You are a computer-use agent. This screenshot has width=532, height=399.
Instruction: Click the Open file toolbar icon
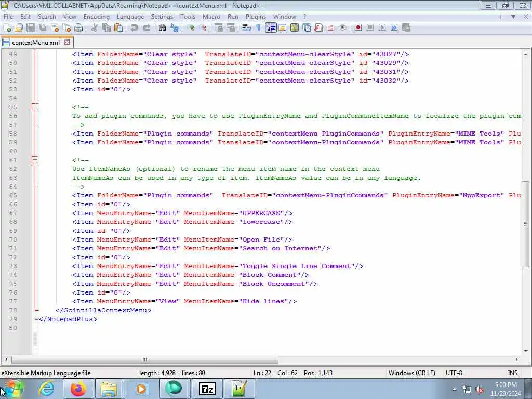tap(19, 28)
